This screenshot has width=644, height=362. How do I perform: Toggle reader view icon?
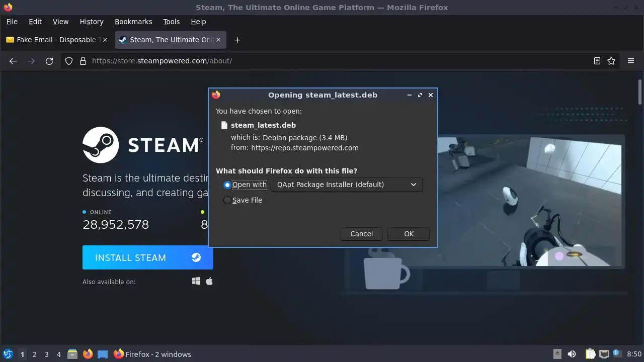click(597, 61)
